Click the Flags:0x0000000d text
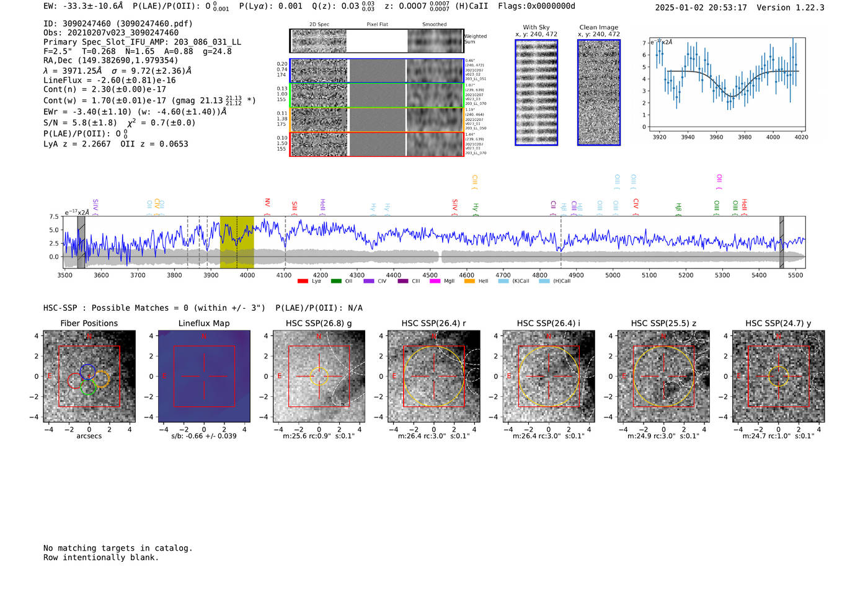Viewport: 868px width, 591px height. (x=536, y=6)
